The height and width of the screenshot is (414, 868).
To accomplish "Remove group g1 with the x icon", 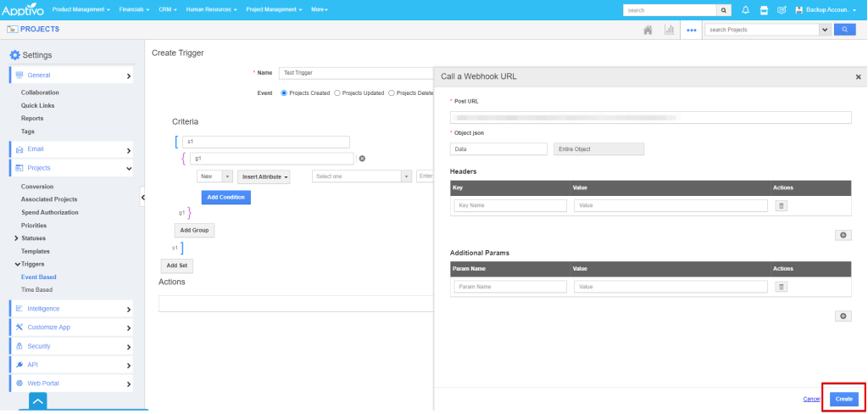I will tap(362, 159).
